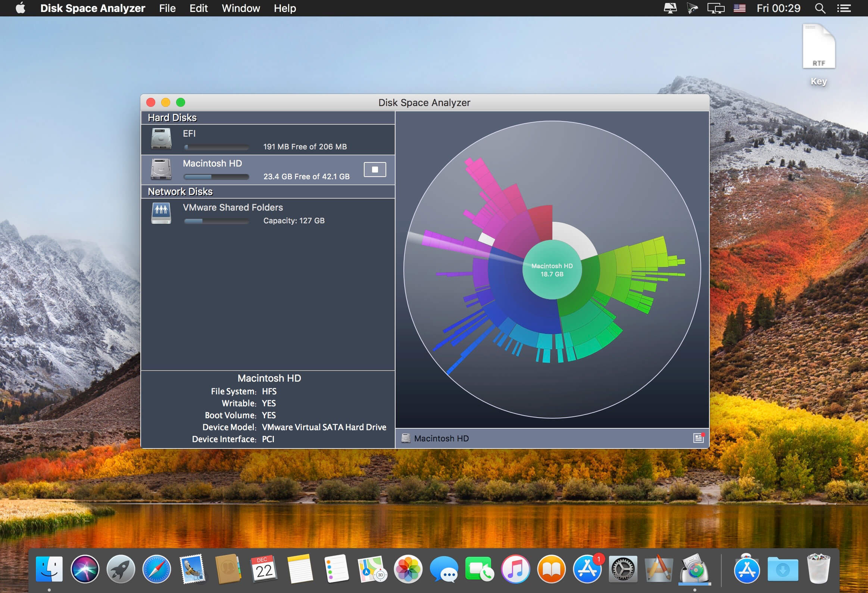Click the EFI hard disk drive icon
868x593 pixels.
coord(161,139)
